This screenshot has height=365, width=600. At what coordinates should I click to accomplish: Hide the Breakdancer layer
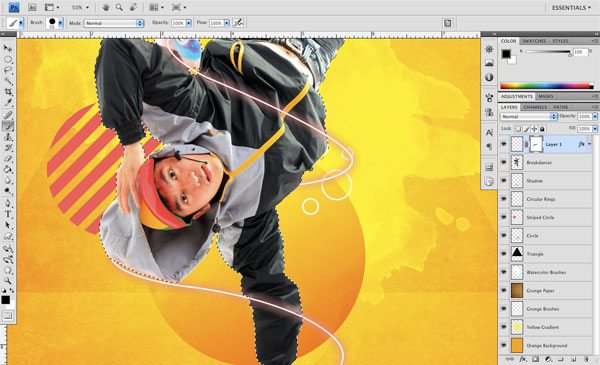[504, 162]
